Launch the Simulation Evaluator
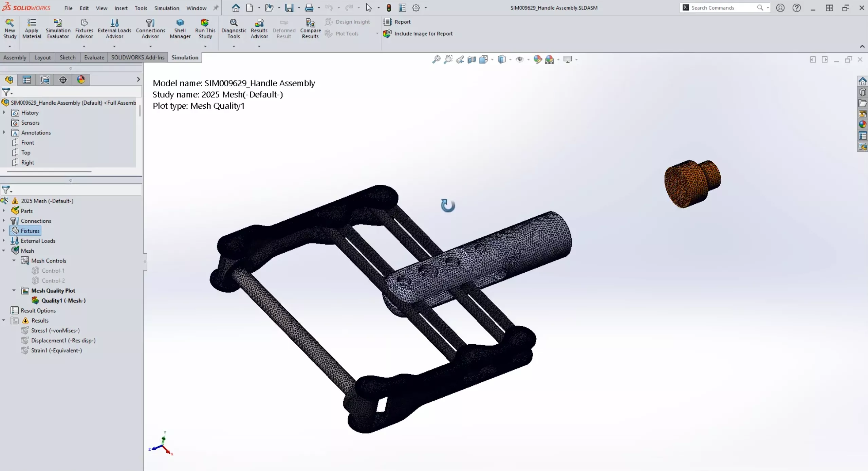The image size is (868, 471). [x=58, y=29]
